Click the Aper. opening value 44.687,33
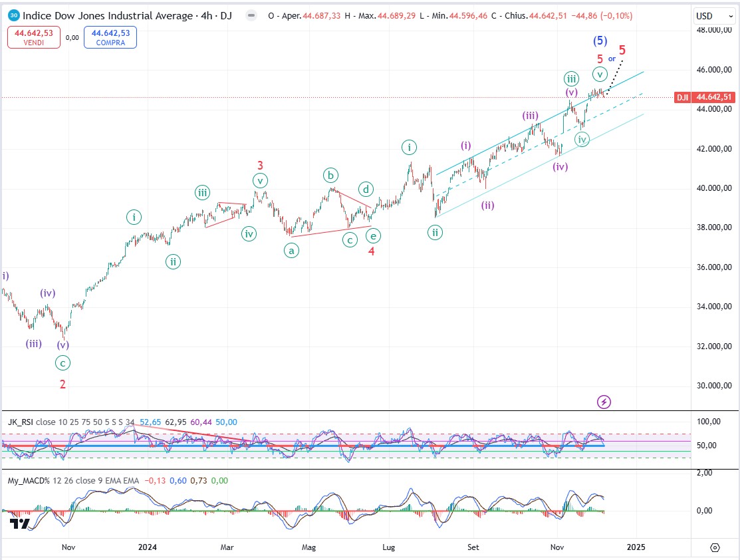 pyautogui.click(x=321, y=15)
